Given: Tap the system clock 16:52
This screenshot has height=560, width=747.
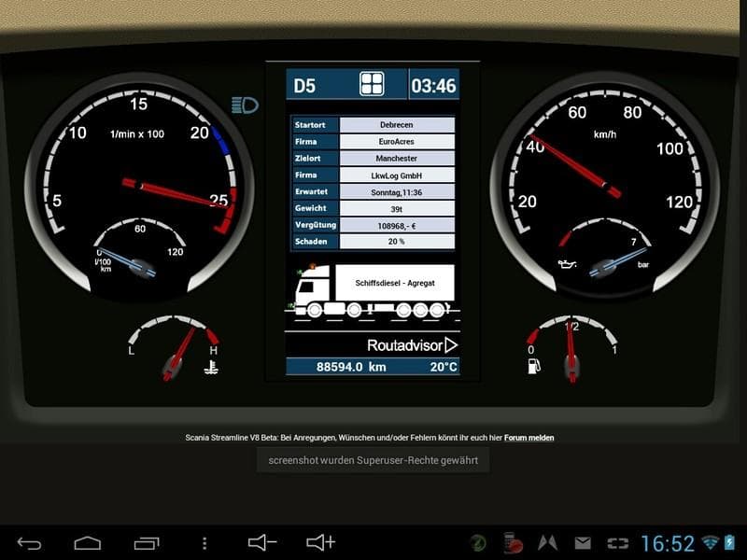Looking at the screenshot, I should [668, 543].
